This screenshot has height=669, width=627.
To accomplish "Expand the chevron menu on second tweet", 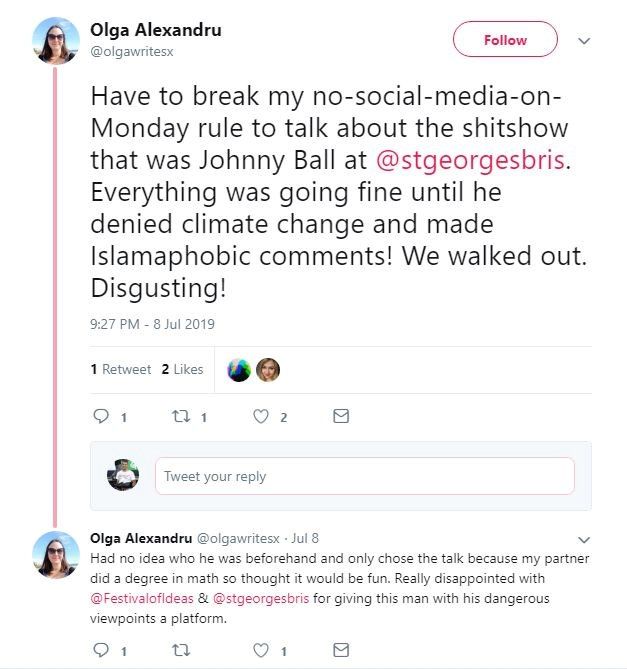I will [x=585, y=539].
